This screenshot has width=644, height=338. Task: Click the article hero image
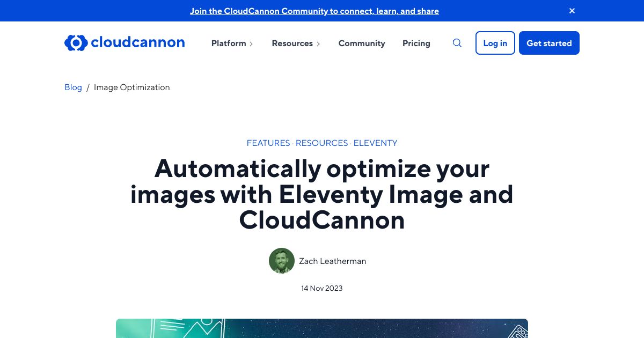322,328
